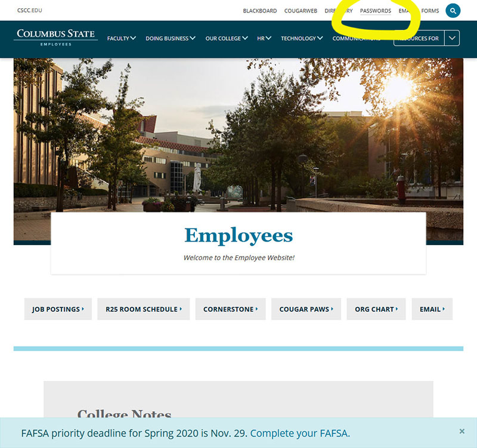Viewport: 477px width, 448px height.
Task: Open CougarWeb from the top bar
Action: [x=301, y=11]
